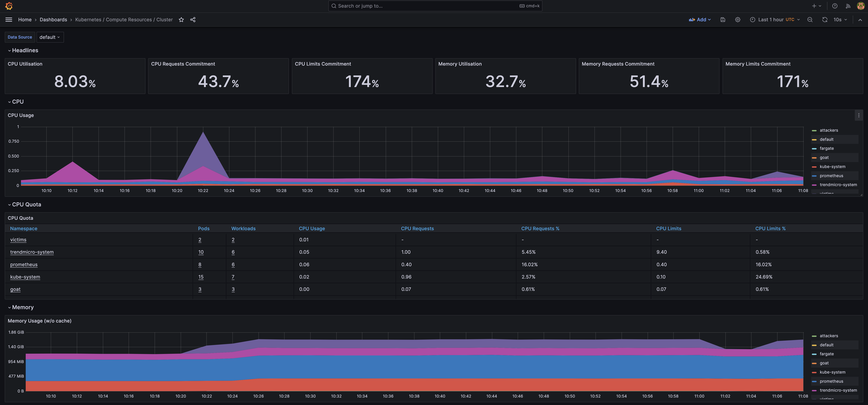This screenshot has height=405, width=868.
Task: Sort table by CPU Usage column
Action: pyautogui.click(x=312, y=229)
